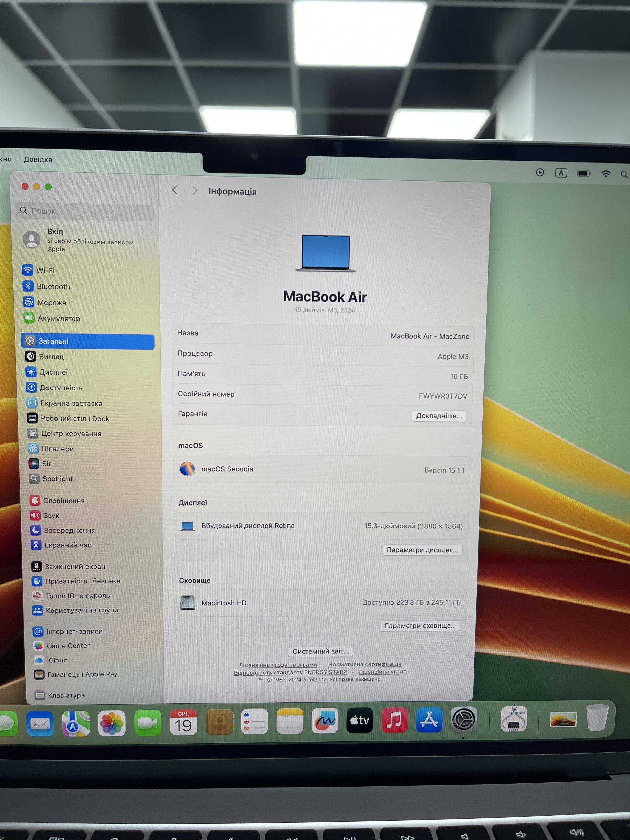
Task: Open Notes from the Dock
Action: pos(290,721)
